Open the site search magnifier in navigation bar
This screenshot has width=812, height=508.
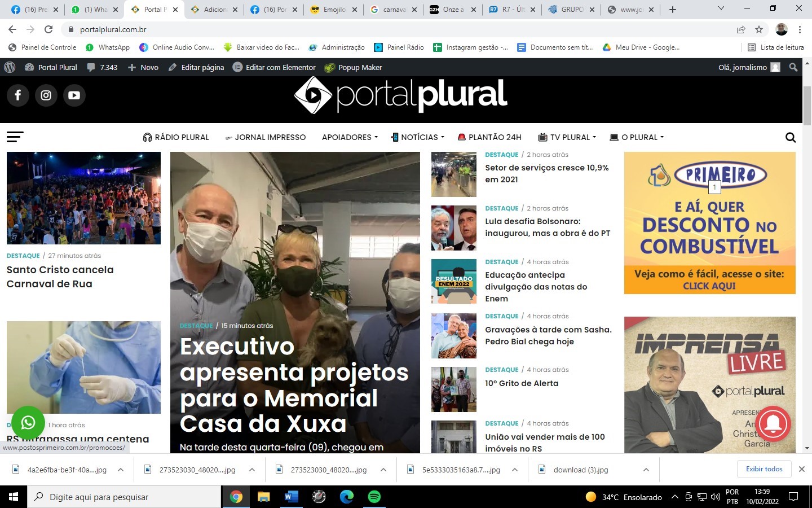pos(791,137)
